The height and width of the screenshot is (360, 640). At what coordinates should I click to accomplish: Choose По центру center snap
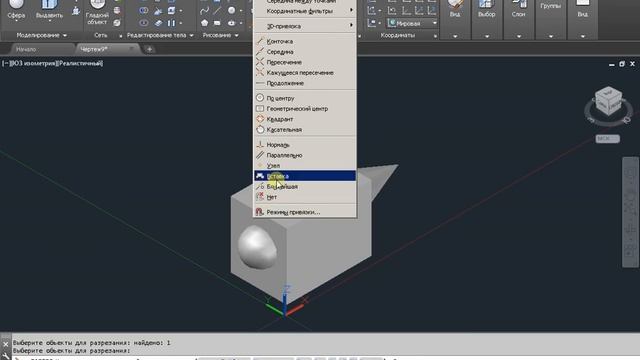[304, 98]
